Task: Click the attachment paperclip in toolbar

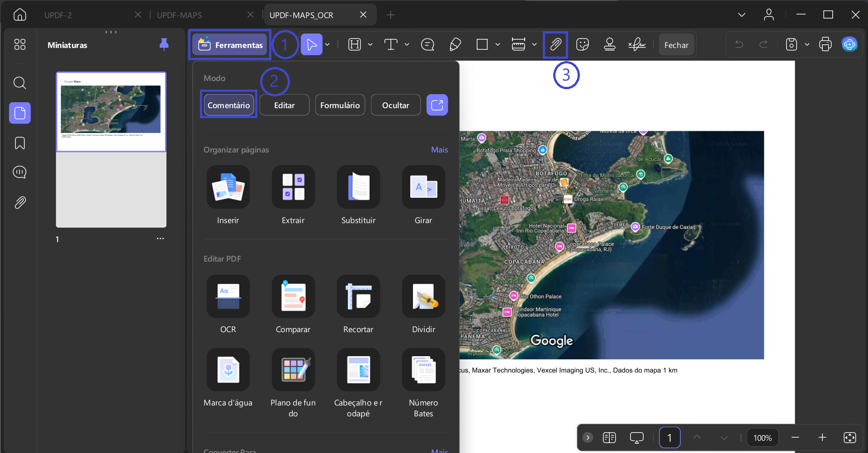Action: [x=555, y=44]
